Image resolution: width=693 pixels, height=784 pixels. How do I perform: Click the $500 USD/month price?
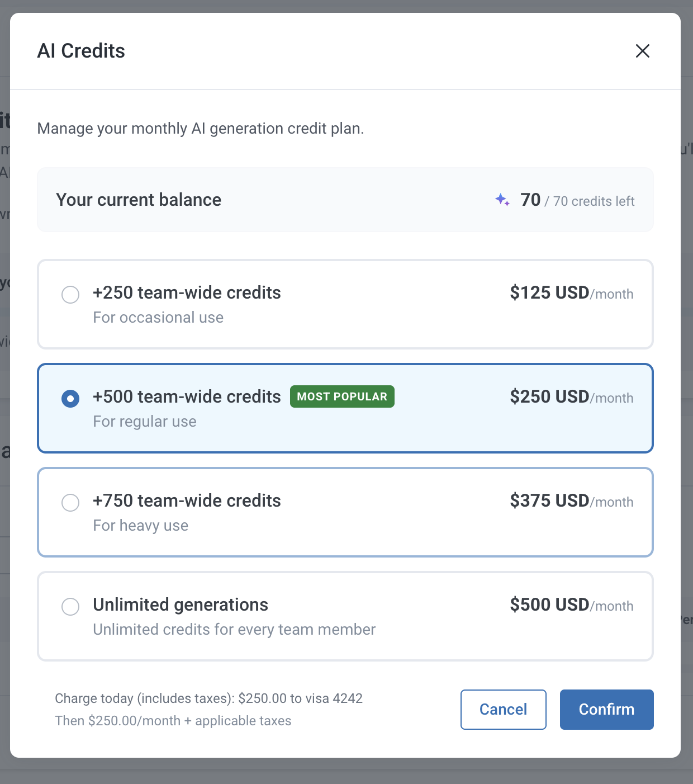571,605
